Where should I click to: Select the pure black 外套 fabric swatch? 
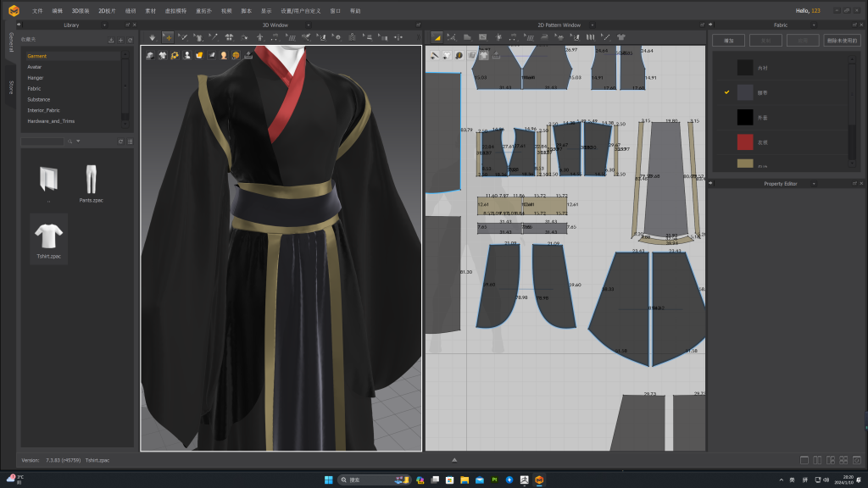(x=745, y=117)
